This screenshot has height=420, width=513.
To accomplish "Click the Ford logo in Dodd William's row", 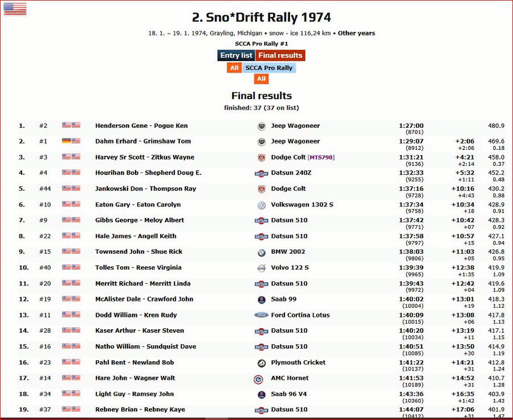I will point(262,315).
